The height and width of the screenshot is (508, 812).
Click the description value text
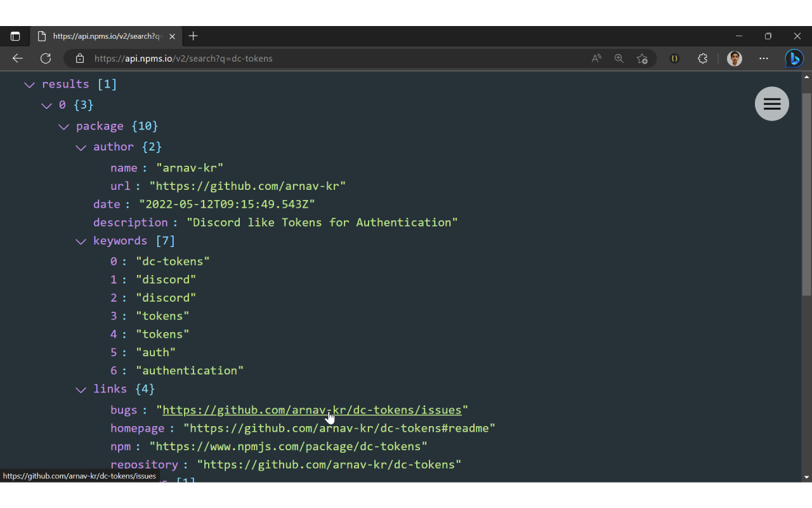click(322, 223)
